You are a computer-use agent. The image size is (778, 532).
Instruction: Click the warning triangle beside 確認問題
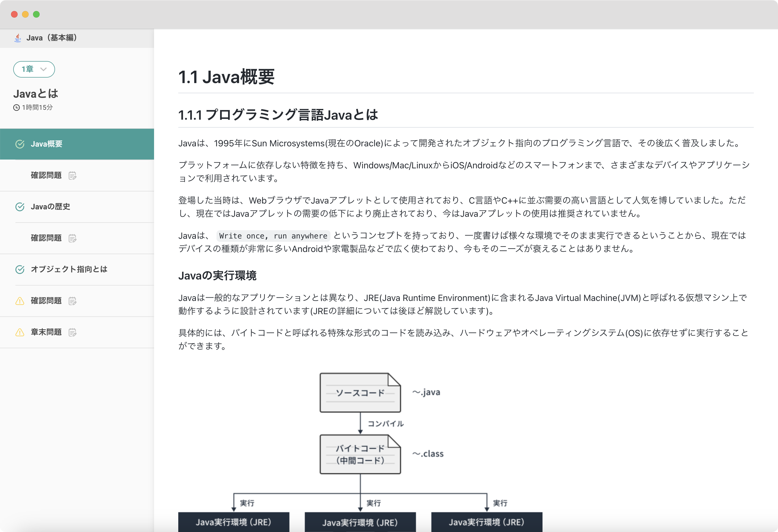click(20, 301)
